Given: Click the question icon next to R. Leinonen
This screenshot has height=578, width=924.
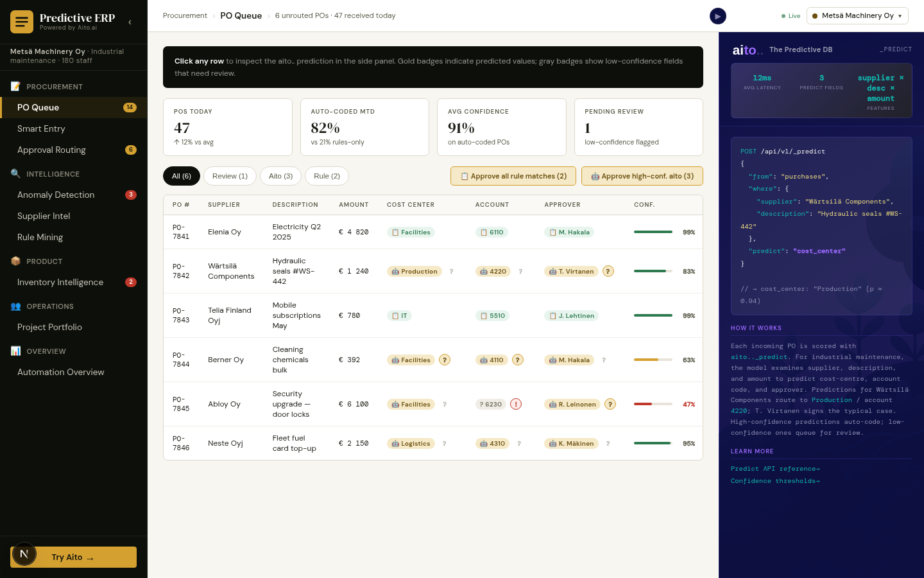Looking at the screenshot, I should coord(610,404).
